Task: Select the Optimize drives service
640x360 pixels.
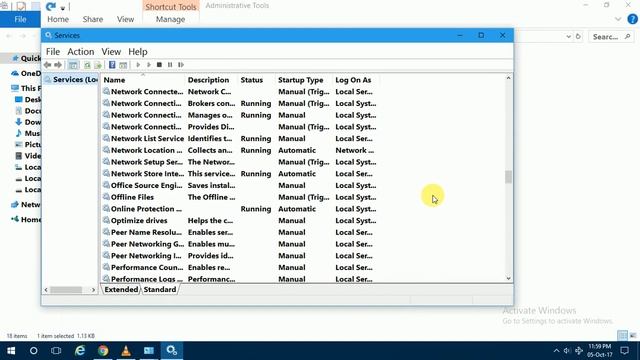Action: coord(240,221)
